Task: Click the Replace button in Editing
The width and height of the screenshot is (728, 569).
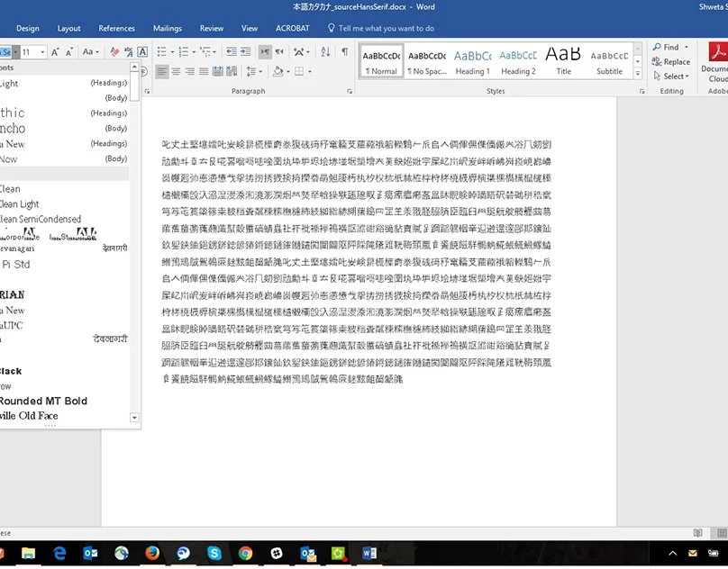Action: coord(670,62)
